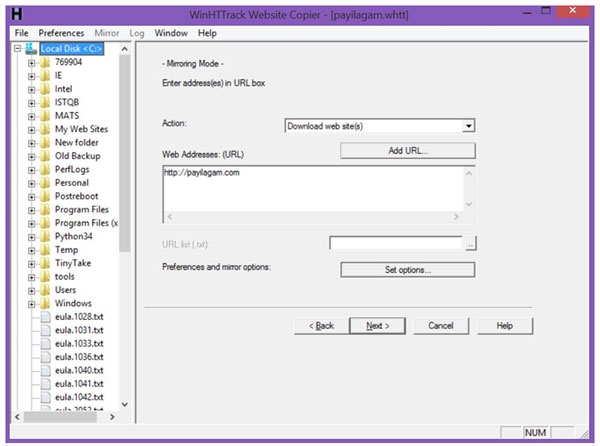Viewport: 600px width, 446px height.
Task: Click the eula.1028.txt file icon
Action: pyautogui.click(x=46, y=317)
